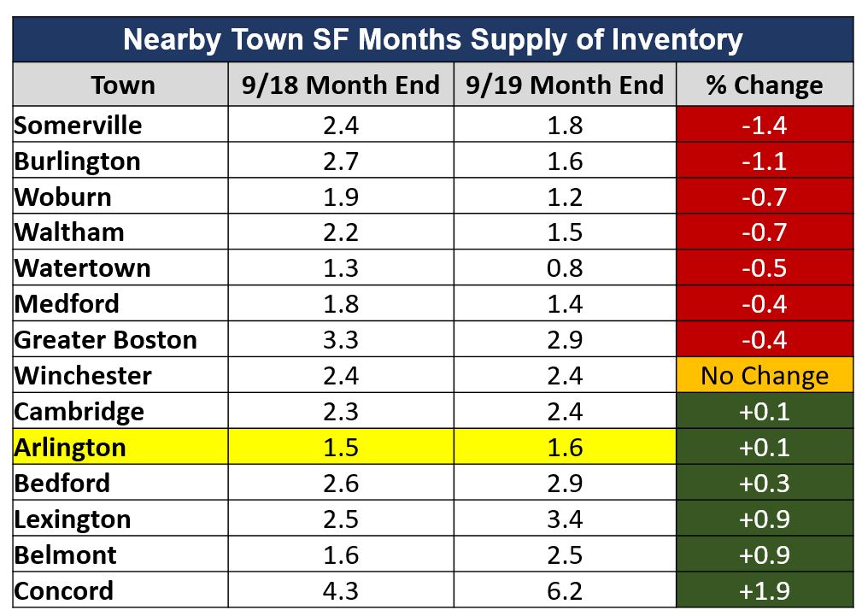The height and width of the screenshot is (616, 862).
Task: Select Arlington's highlighted 1.6 value
Action: point(564,448)
